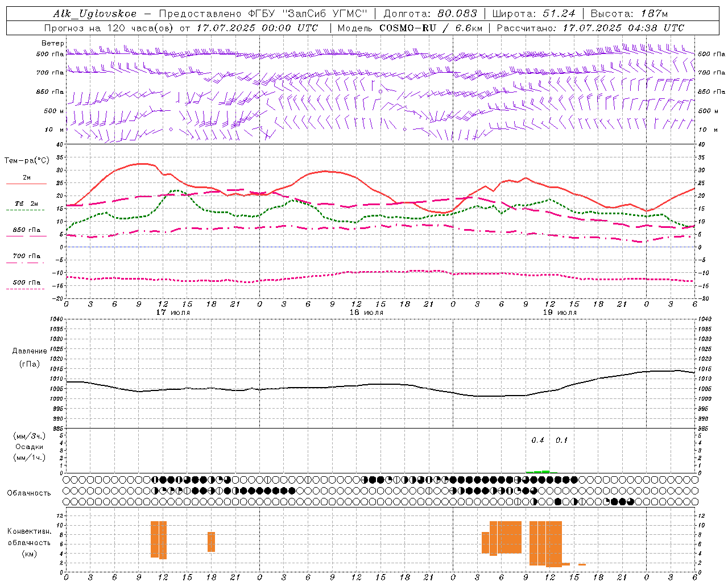Select the "19 июля" date label
The width and height of the screenshot is (728, 582).
tap(560, 312)
